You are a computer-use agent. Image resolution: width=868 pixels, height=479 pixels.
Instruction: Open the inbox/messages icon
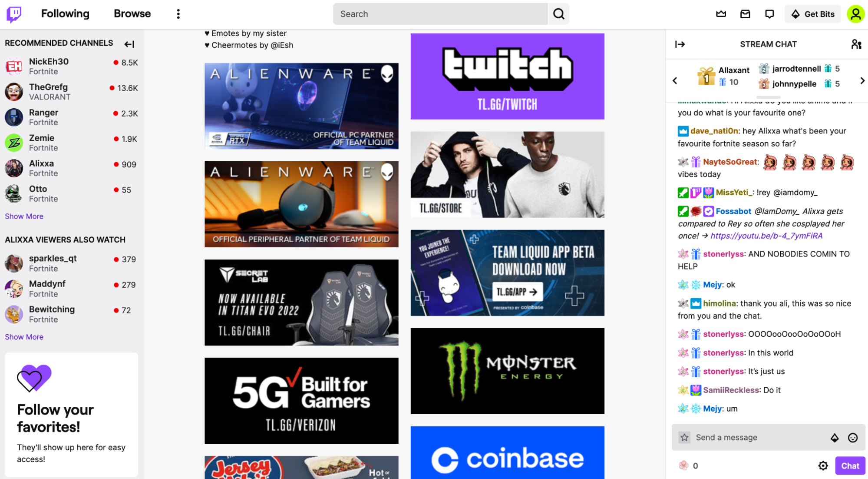pos(745,13)
